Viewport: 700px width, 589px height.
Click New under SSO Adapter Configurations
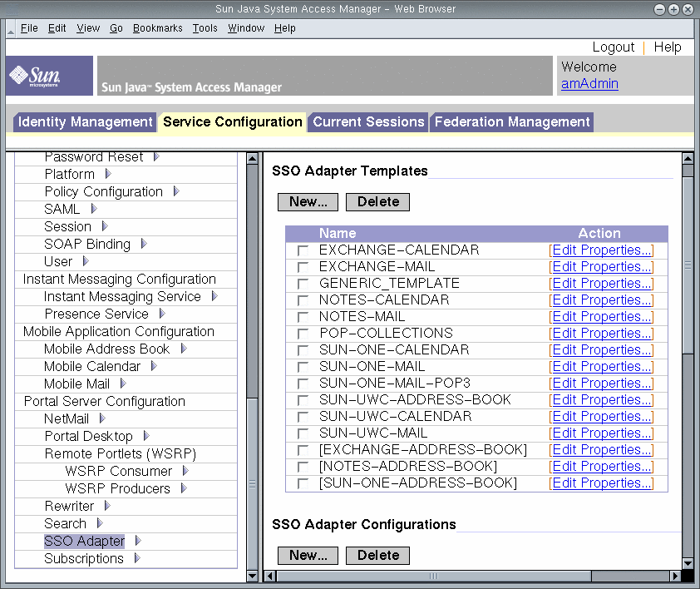point(308,556)
